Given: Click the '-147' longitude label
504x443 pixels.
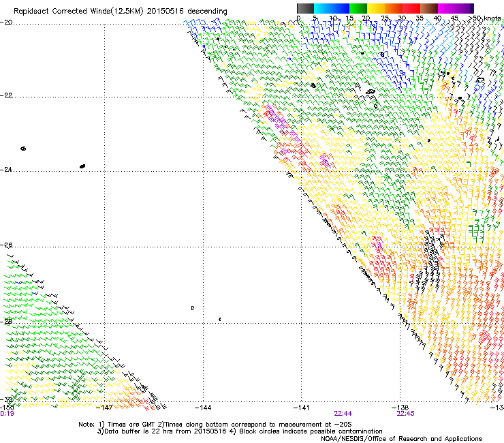Looking at the screenshot, I should pos(104,408).
